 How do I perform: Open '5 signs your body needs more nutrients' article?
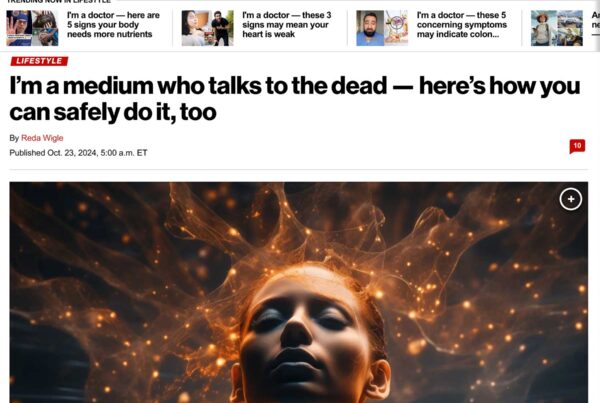[x=113, y=25]
